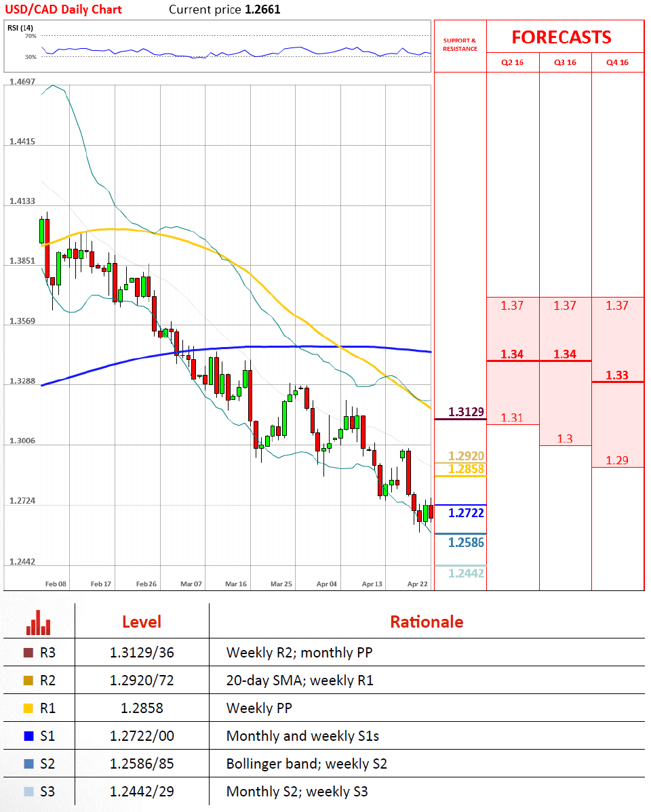Click the 1.2920 resistance level label
The height and width of the screenshot is (812, 651).
466,455
